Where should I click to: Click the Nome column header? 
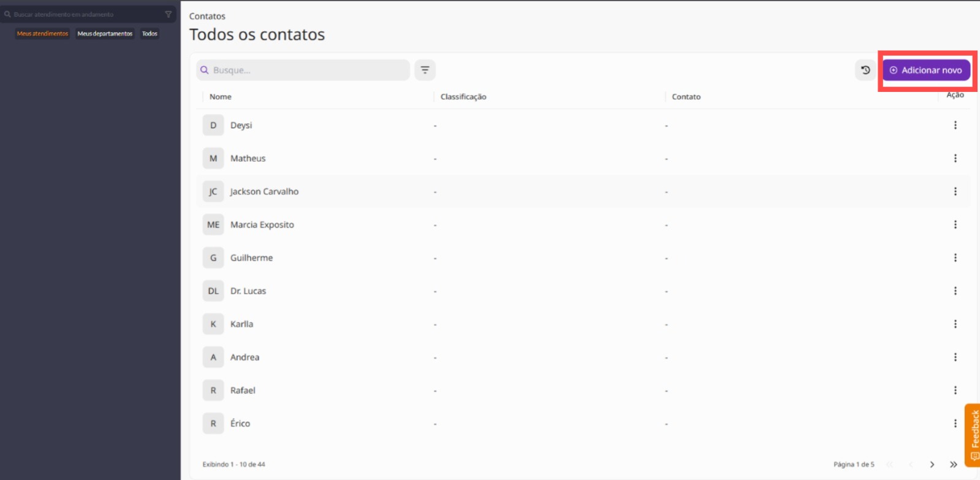coord(220,97)
